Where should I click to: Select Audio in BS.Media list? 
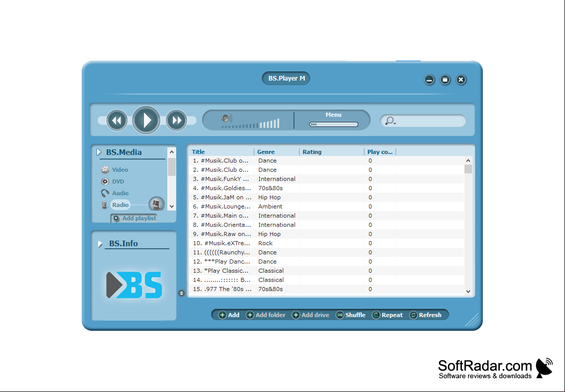click(120, 193)
